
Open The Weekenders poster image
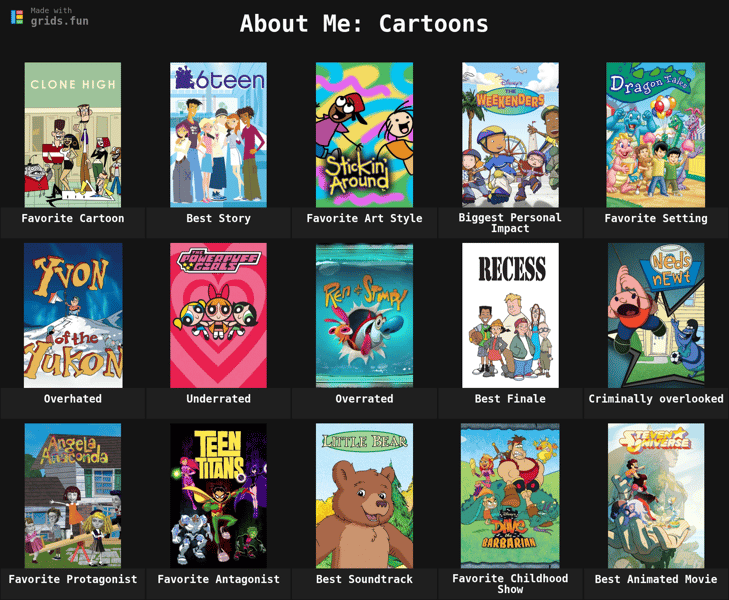510,135
